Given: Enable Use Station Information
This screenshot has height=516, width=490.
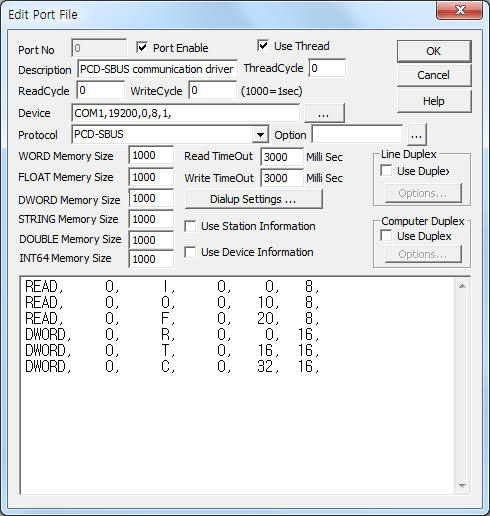Looking at the screenshot, I should point(190,226).
